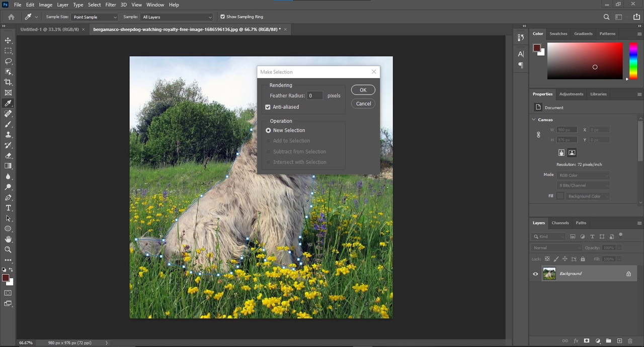Screen dimensions: 644x347
Task: Click the Feather Radius input field
Action: (315, 96)
